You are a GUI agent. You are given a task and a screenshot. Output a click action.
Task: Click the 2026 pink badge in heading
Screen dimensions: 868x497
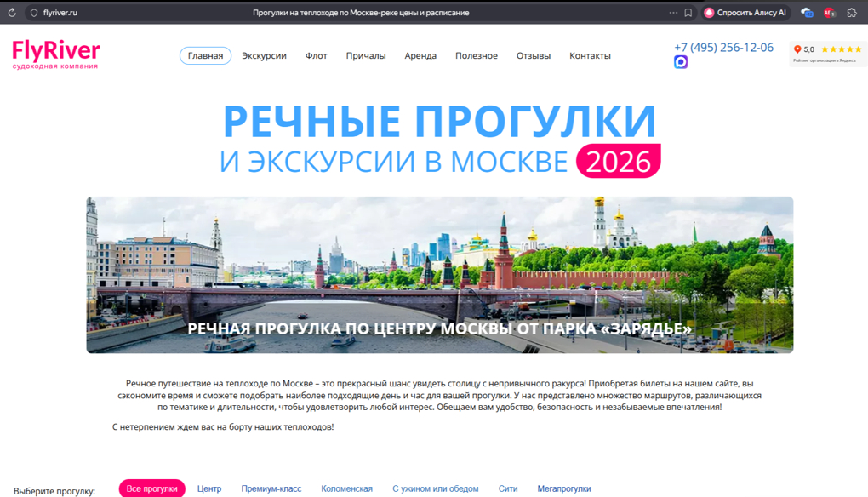point(619,161)
